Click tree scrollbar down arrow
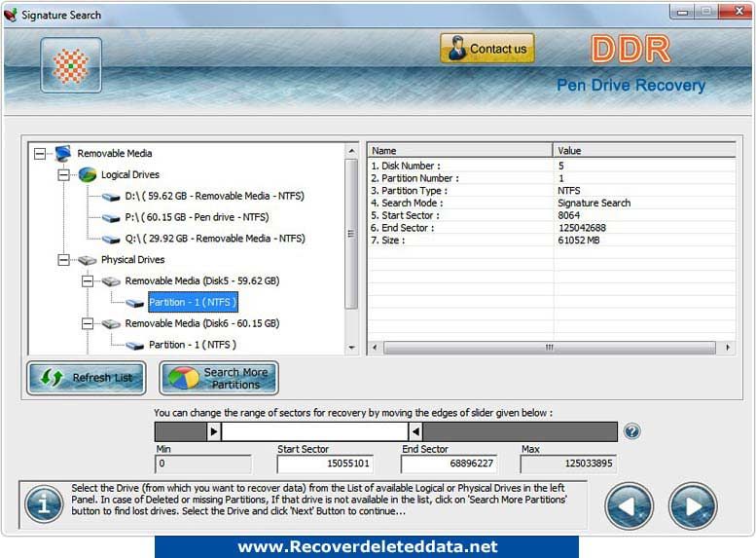 (352, 348)
